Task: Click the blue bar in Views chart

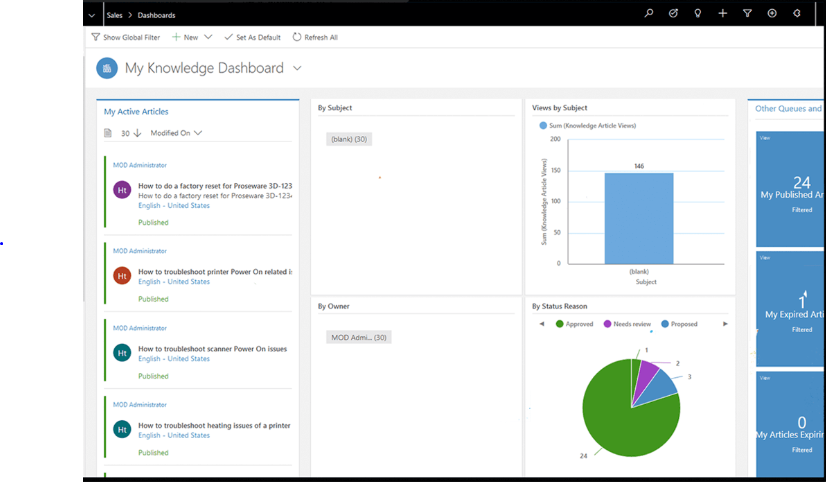Action: pyautogui.click(x=638, y=218)
